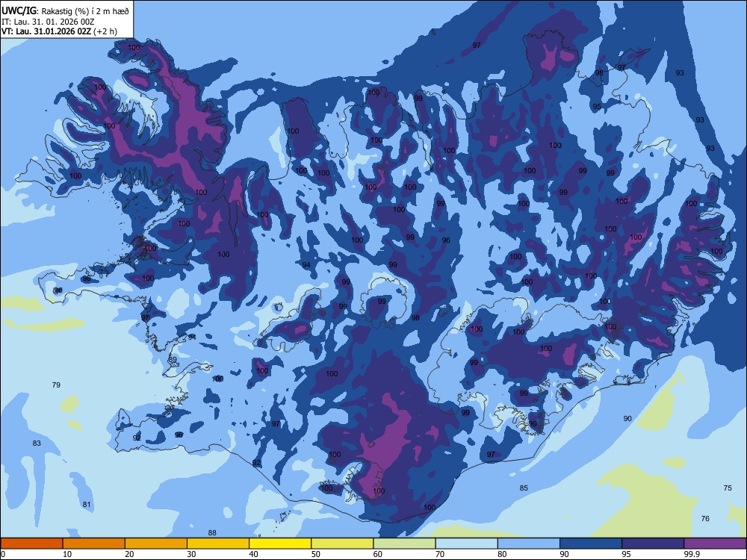This screenshot has width=747, height=560.
Task: Pick the pale yellow 50–60 legend swatch
Action: click(x=342, y=544)
